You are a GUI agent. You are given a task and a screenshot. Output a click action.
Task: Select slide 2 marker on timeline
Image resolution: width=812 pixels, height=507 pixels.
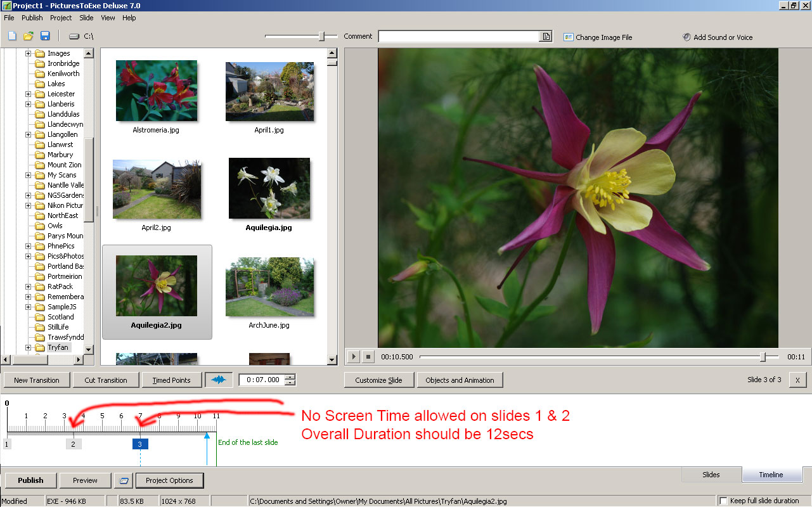[x=74, y=444]
